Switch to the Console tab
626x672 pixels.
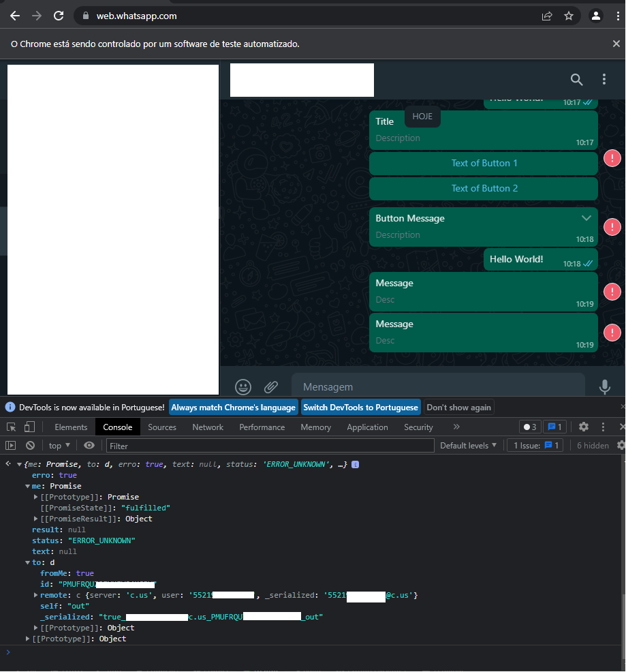point(117,427)
